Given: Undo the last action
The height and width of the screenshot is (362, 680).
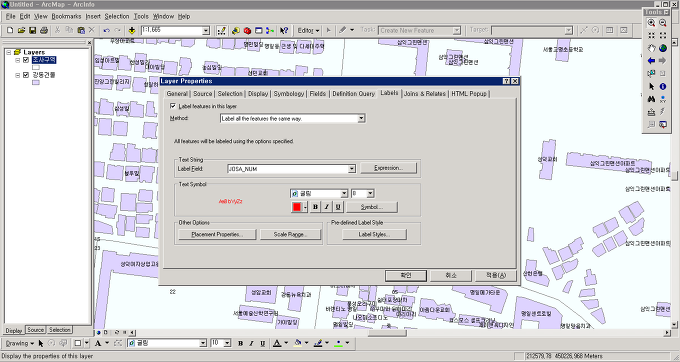Looking at the screenshot, I should click(107, 30).
